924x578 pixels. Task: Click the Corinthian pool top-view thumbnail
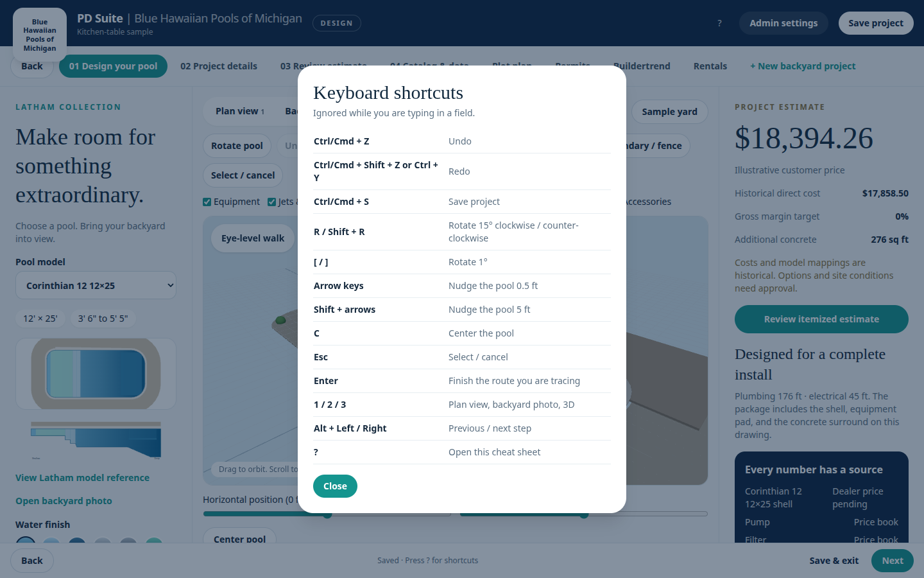[96, 374]
